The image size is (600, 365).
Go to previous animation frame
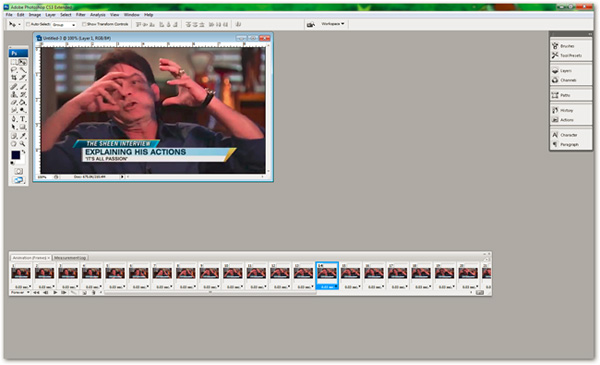pyautogui.click(x=46, y=292)
